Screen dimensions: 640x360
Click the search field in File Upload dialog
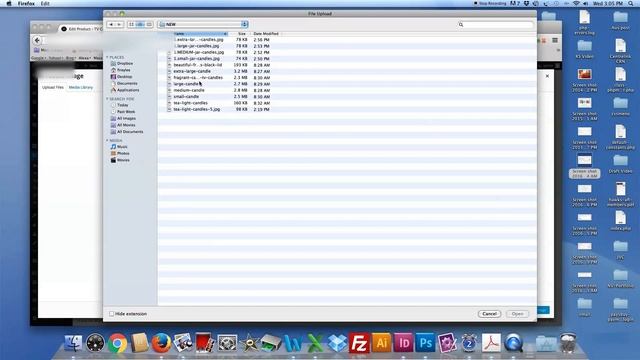coord(495,25)
